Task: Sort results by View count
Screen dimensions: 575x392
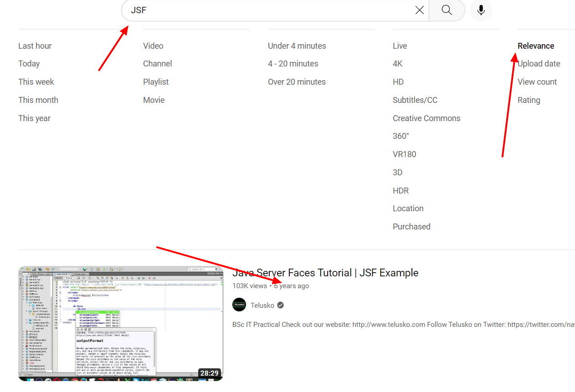Action: coord(537,82)
